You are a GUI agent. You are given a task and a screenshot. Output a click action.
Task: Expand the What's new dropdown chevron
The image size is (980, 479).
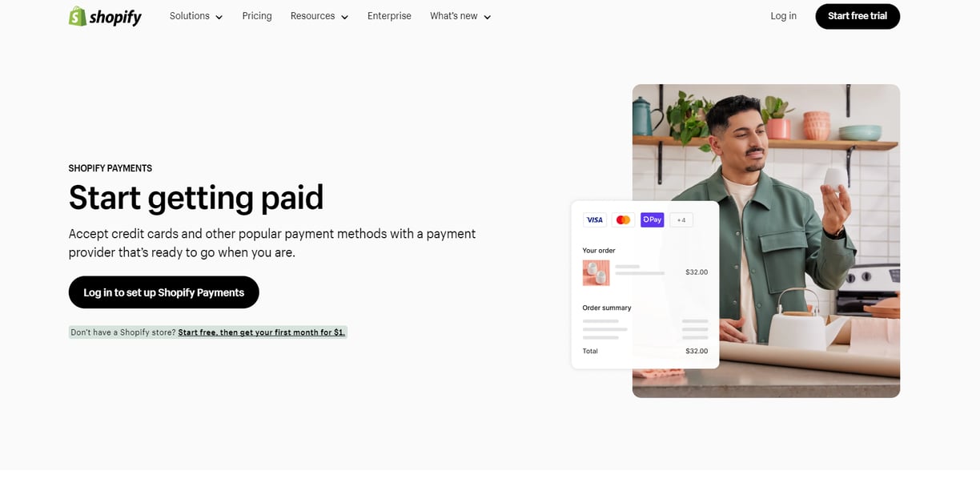pos(487,17)
